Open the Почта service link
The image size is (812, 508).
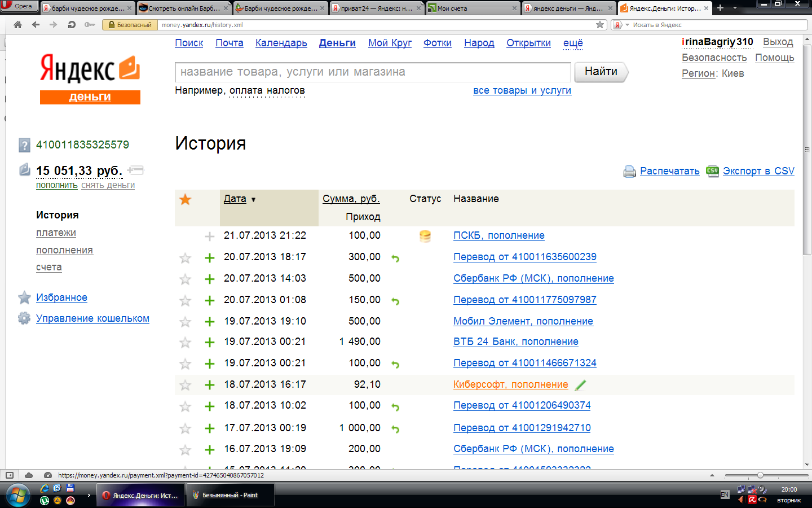pyautogui.click(x=230, y=43)
